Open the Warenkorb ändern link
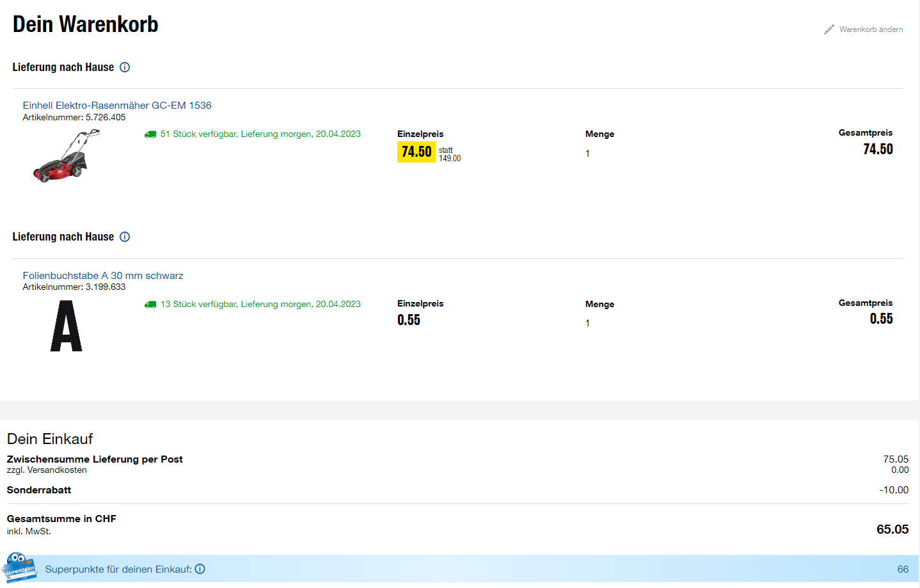Viewport: 920px width, 588px height. tap(871, 29)
